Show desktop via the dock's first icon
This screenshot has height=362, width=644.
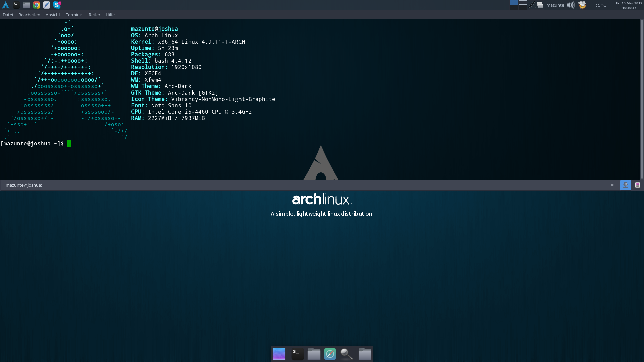point(279,354)
